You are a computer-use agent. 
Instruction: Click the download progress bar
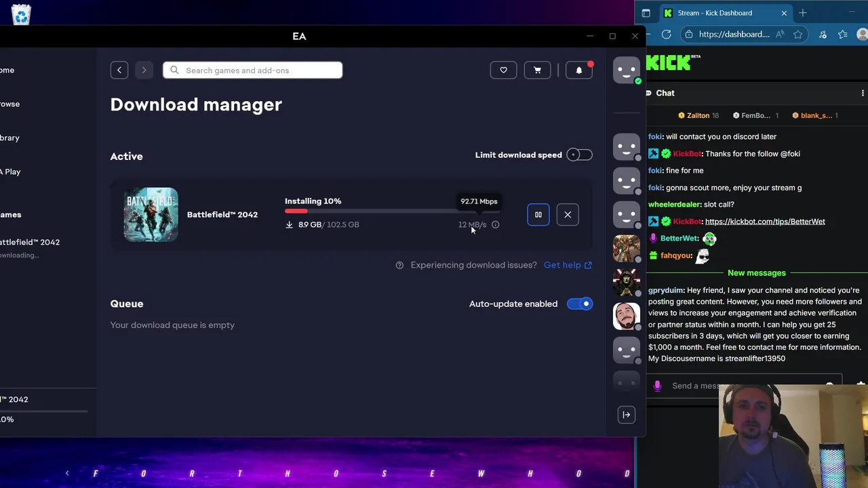[392, 211]
